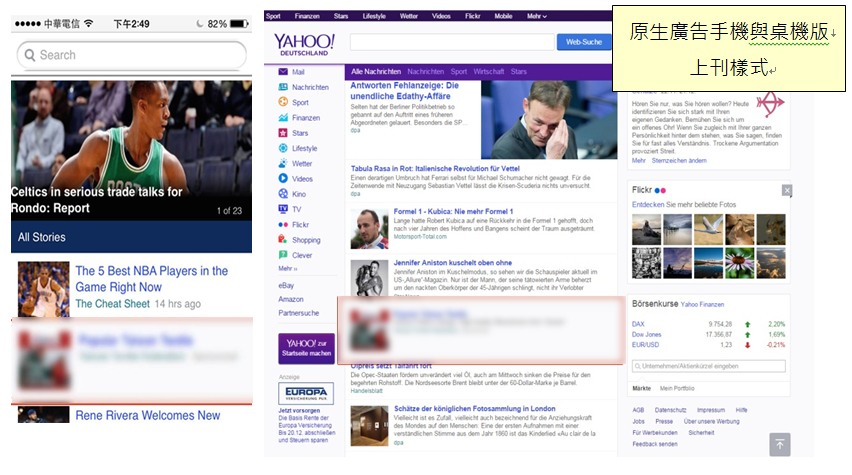The image size is (852, 475).
Task: Switch to the Stars news tab
Action: pyautogui.click(x=518, y=72)
